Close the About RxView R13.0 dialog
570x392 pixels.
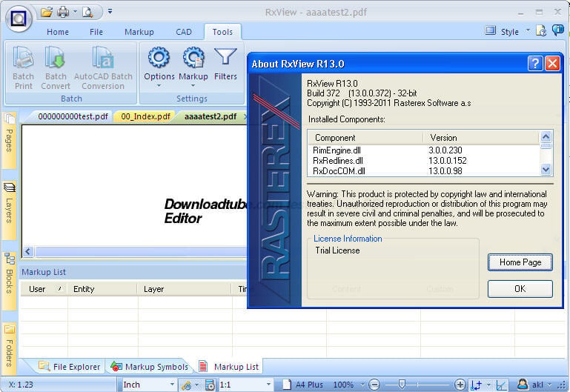tap(552, 64)
